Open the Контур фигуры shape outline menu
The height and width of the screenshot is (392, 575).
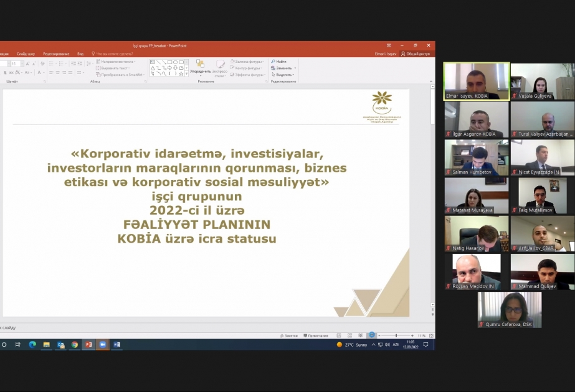pyautogui.click(x=246, y=68)
